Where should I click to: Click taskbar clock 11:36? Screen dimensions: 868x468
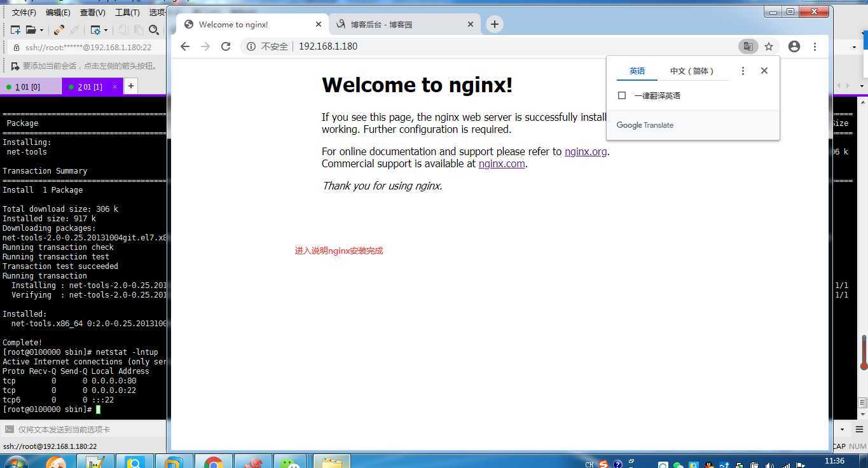834,461
